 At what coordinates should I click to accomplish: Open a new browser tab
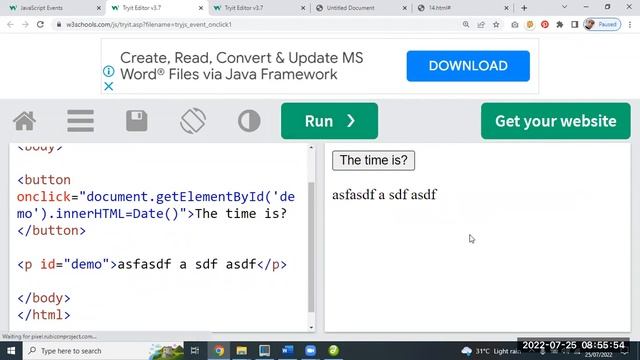[524, 8]
